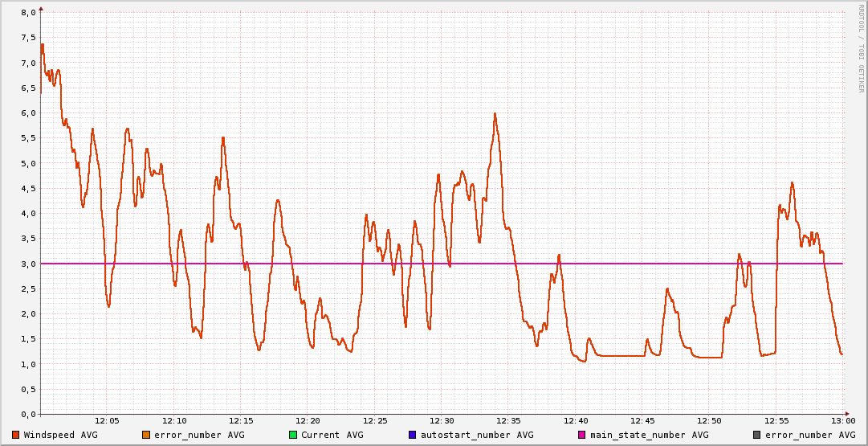The image size is (868, 446).
Task: Click the 5,5 value on the y-axis
Action: [x=28, y=138]
